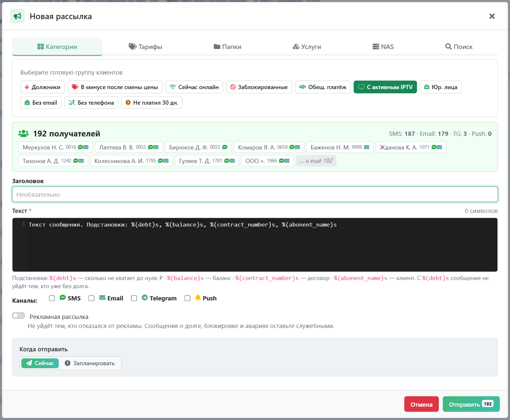Screen dimensions: 510x420
Task: Click the Отмена button
Action: (421, 404)
